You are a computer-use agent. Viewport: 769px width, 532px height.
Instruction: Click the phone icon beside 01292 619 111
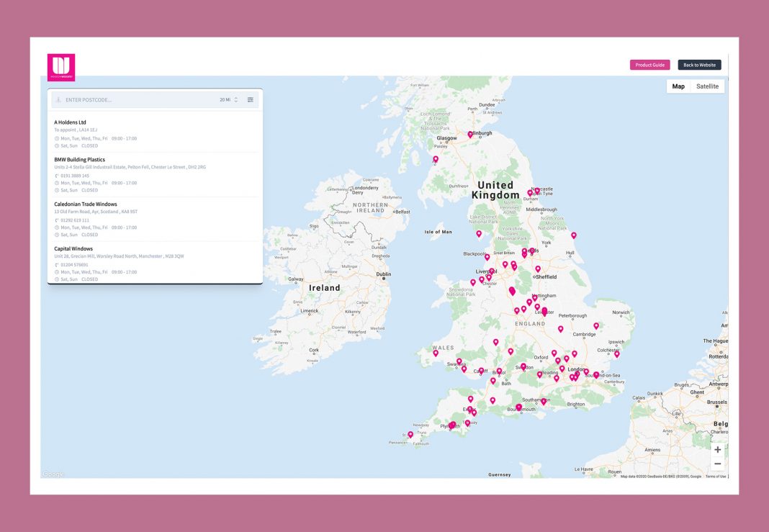(57, 220)
